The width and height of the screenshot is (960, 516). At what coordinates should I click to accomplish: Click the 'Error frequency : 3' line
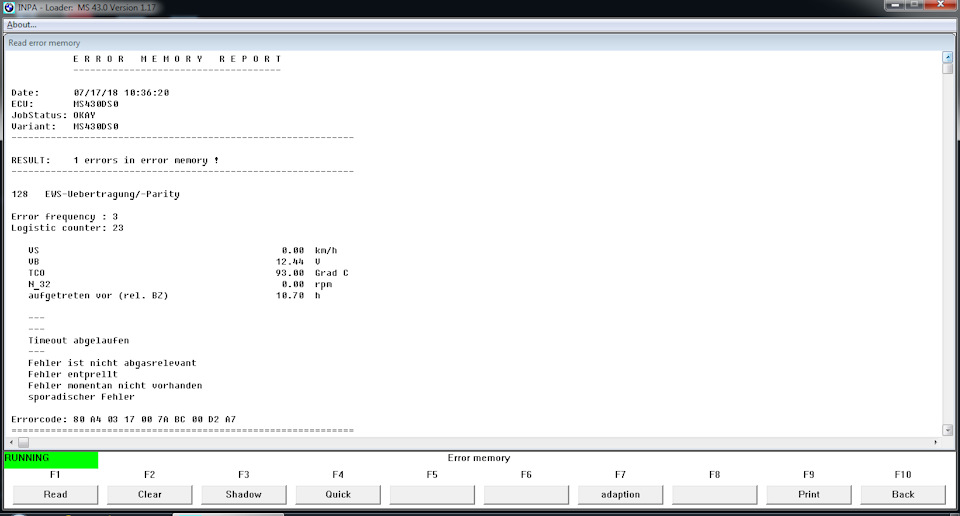point(64,217)
